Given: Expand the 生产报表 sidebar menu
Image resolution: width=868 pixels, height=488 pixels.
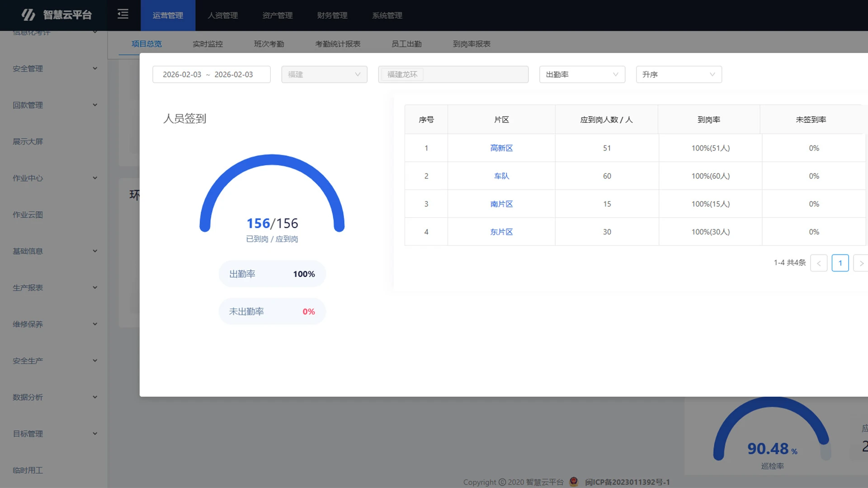Looking at the screenshot, I should pyautogui.click(x=28, y=288).
